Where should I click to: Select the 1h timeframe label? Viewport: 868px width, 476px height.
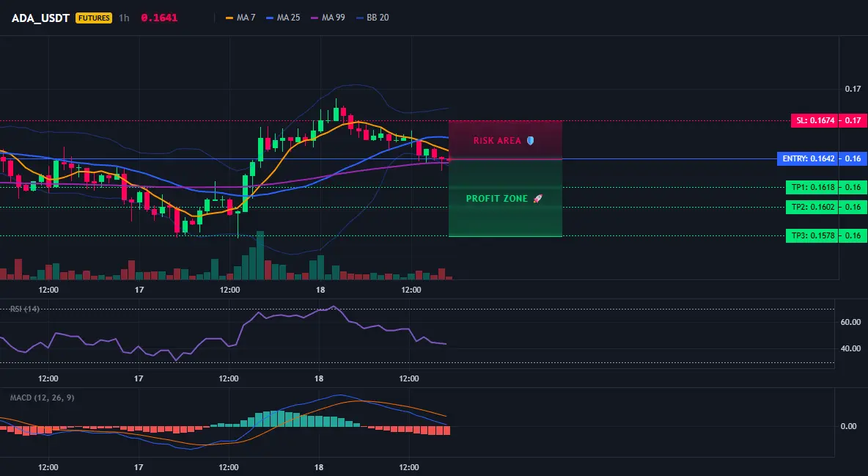pos(124,18)
